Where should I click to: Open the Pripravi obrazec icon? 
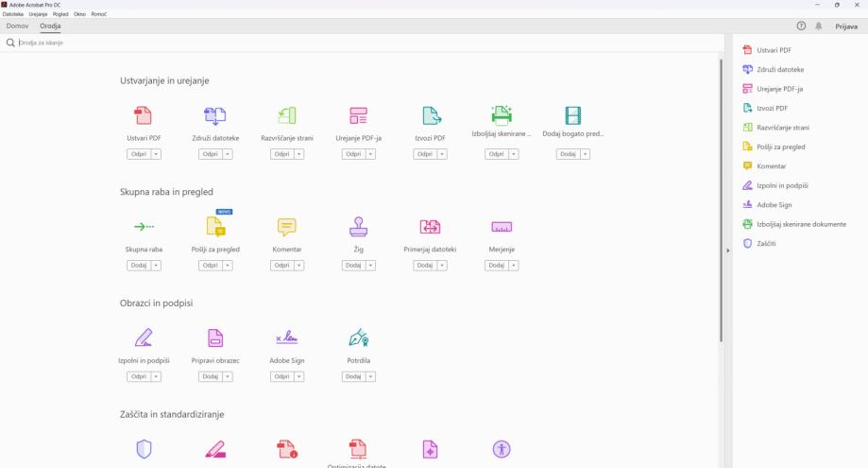pos(215,338)
